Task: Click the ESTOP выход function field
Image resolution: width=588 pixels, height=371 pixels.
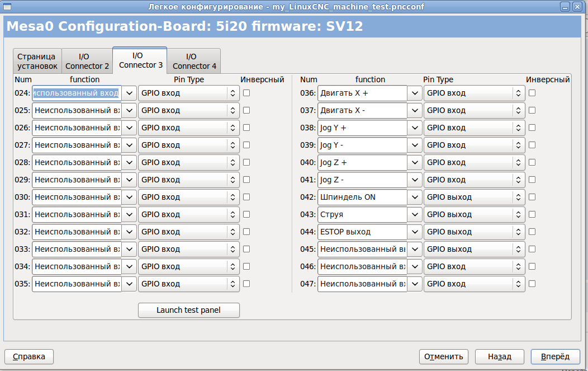Action: (362, 232)
